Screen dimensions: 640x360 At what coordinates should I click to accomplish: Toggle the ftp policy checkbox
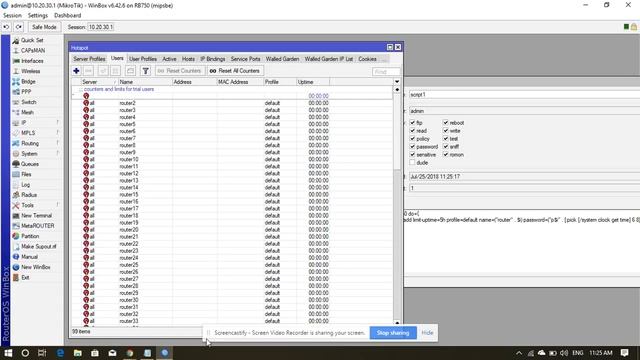pyautogui.click(x=412, y=122)
